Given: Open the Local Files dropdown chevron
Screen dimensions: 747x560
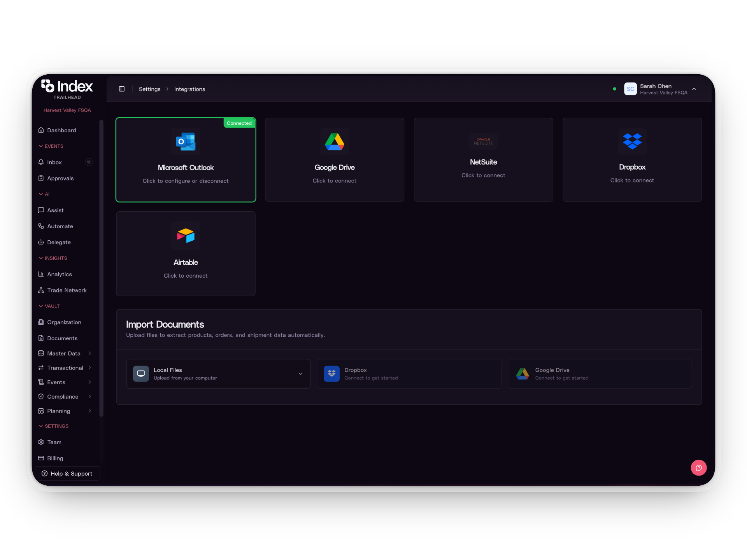Looking at the screenshot, I should point(300,373).
